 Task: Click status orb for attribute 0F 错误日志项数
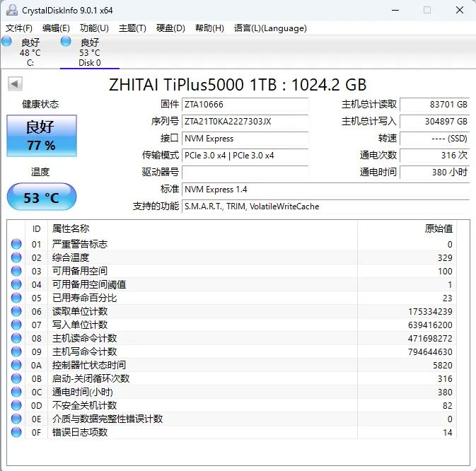(x=16, y=432)
